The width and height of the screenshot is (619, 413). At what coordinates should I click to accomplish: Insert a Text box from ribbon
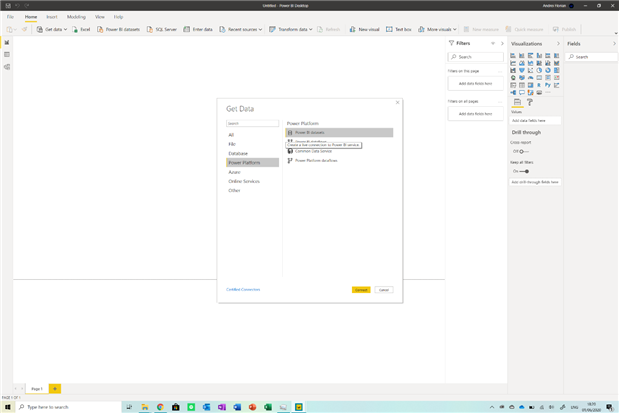(x=399, y=29)
